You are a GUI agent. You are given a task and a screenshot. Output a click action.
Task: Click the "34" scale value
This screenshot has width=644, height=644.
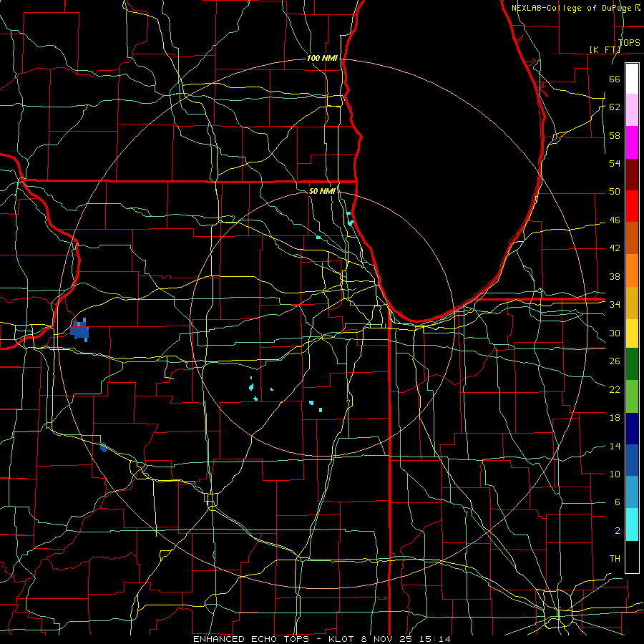pyautogui.click(x=615, y=305)
